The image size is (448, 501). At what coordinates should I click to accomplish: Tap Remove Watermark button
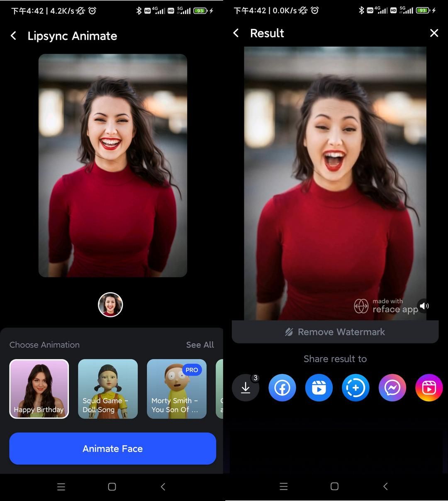pyautogui.click(x=335, y=332)
